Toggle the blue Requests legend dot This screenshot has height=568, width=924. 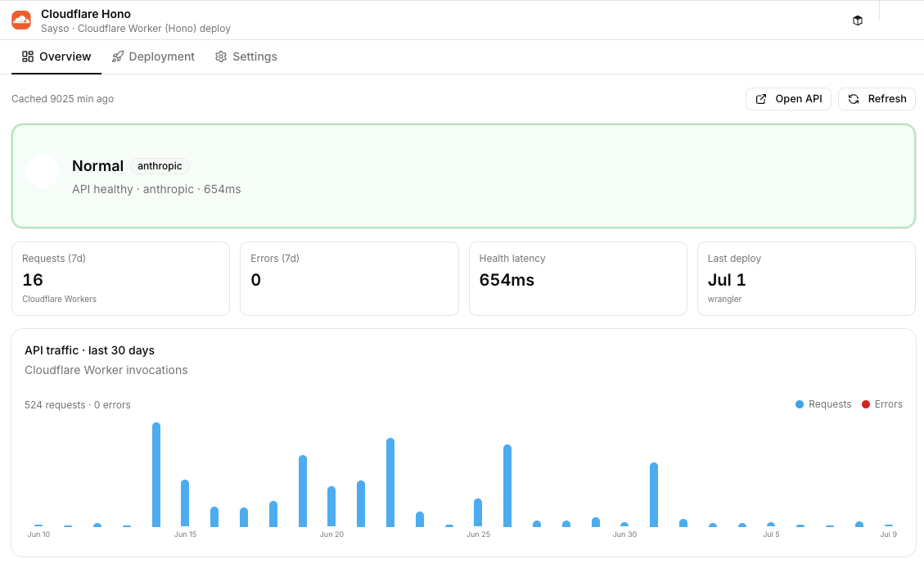point(800,404)
